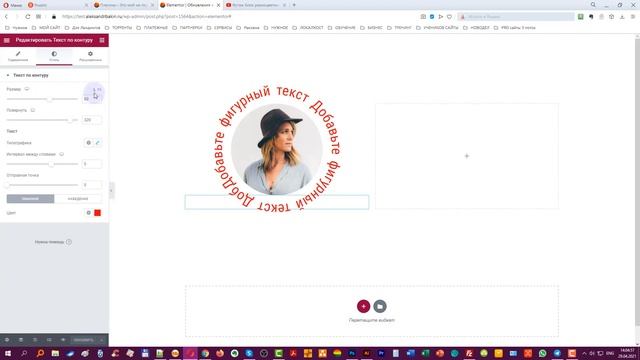Viewport: 640px width, 360px height.
Task: Open the Elementor hamburger menu
Action: point(7,40)
